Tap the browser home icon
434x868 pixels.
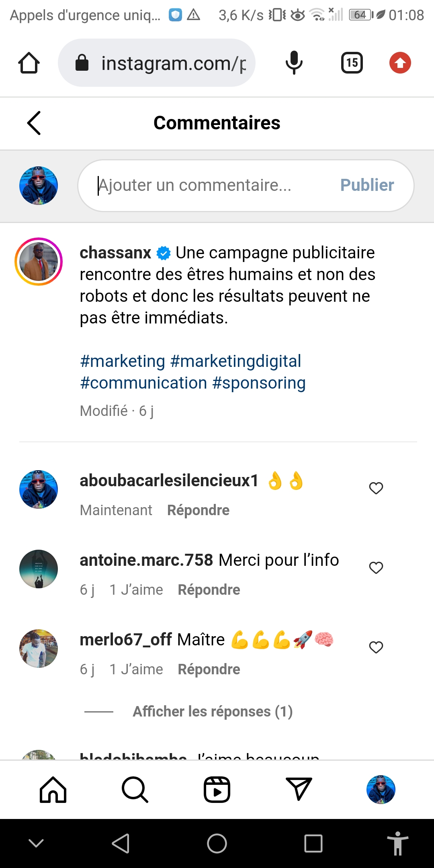[x=29, y=63]
